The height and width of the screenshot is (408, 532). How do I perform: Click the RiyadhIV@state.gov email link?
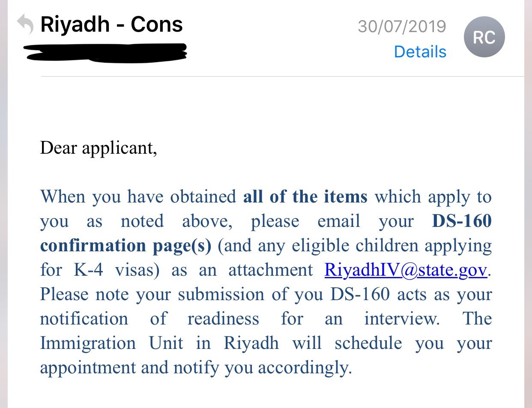(x=406, y=270)
